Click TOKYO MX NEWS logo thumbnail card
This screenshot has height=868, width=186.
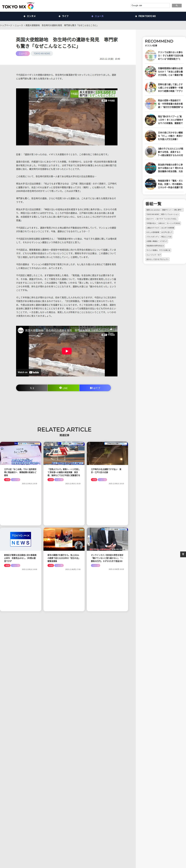[21, 539]
